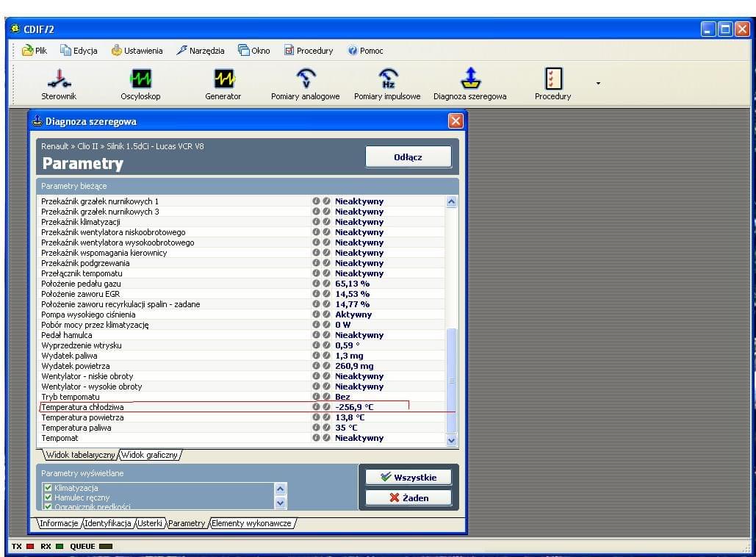Image resolution: width=756 pixels, height=557 pixels.
Task: Click the Renault Clio II breadcrumb text
Action: coord(123,146)
